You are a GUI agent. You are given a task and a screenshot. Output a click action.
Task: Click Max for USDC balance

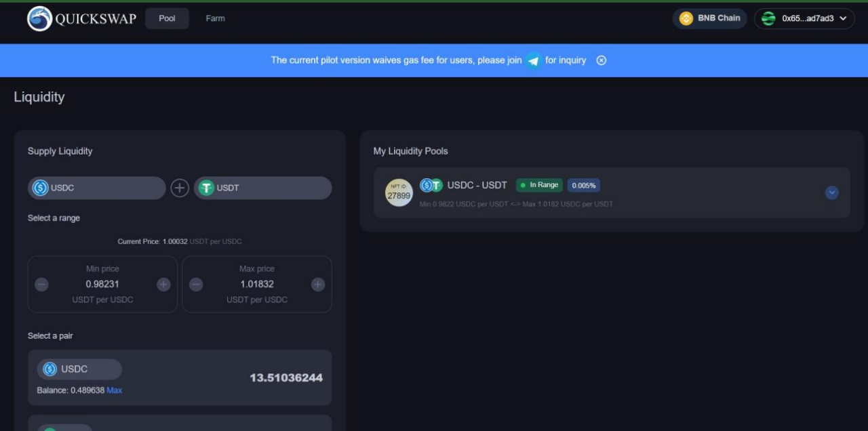pos(115,390)
